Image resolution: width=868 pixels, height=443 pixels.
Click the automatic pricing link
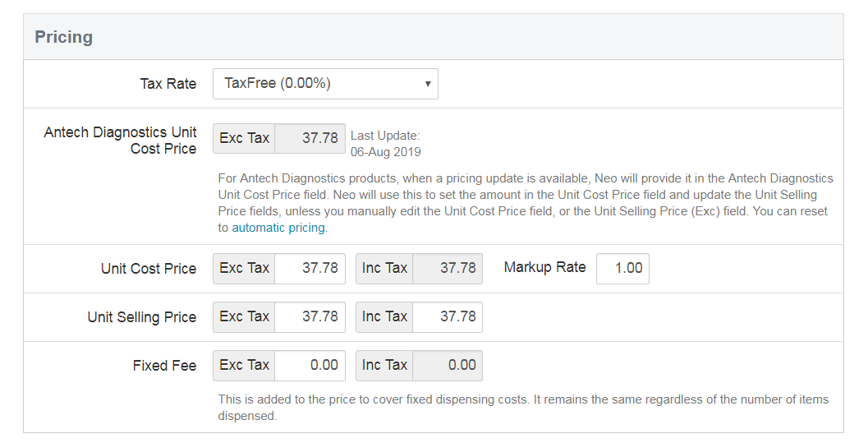click(278, 228)
